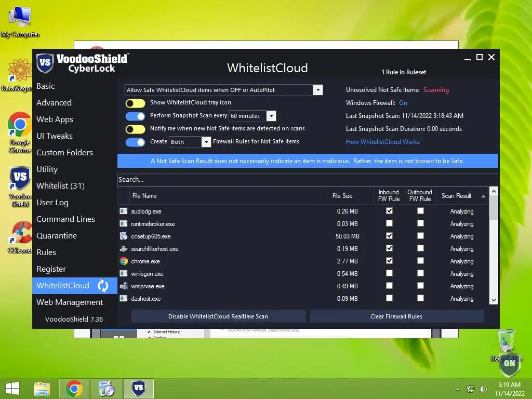The image size is (532, 399).
Task: Open How WhitelistCloud Works link
Action: [383, 142]
